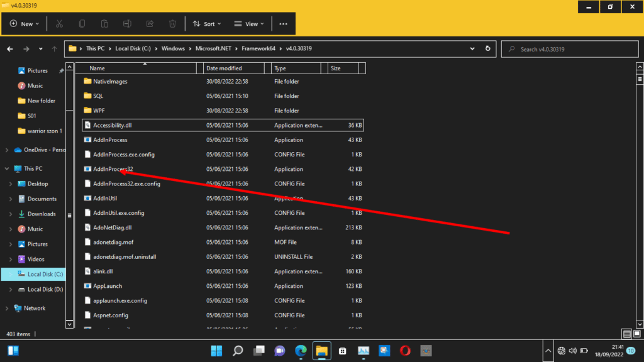Screen dimensions: 644x362
Task: Open Task View on the taskbar
Action: (x=258, y=351)
